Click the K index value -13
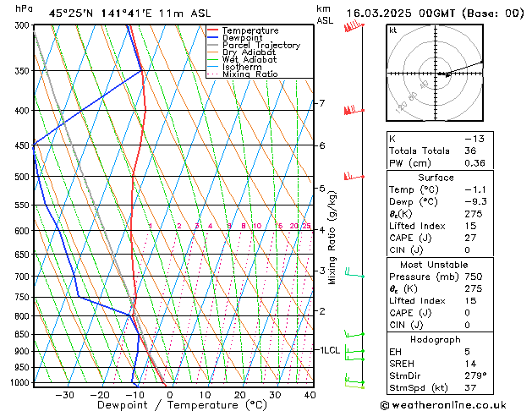The height and width of the screenshot is (411, 532). (x=474, y=139)
